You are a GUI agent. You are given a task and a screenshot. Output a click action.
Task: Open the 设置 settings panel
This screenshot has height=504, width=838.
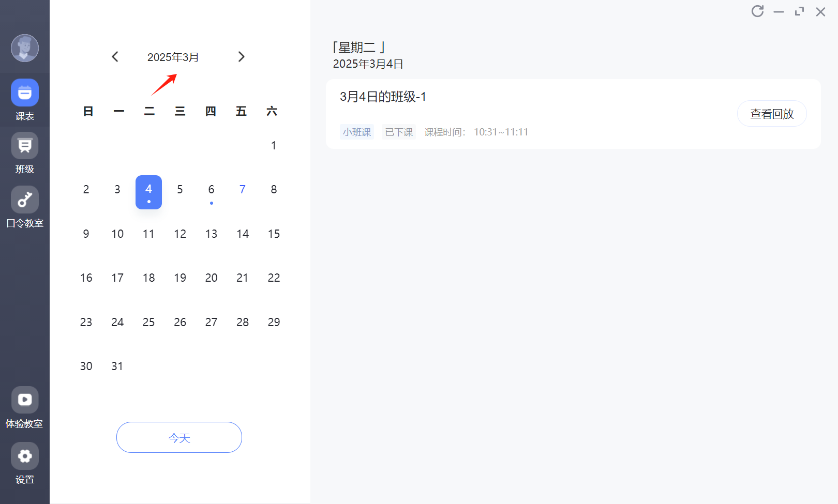tap(24, 463)
